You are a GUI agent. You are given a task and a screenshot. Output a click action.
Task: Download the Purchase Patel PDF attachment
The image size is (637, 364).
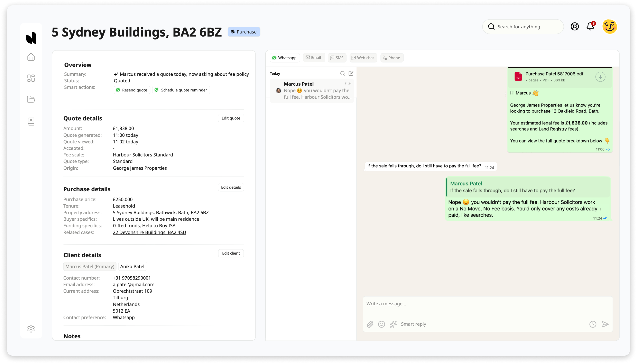600,77
